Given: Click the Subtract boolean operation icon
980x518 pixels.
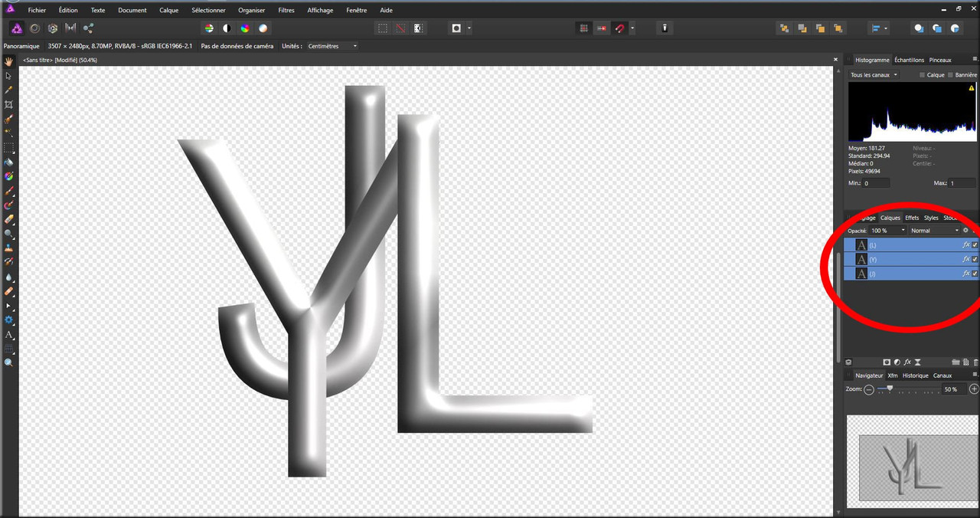Looking at the screenshot, I should coord(937,28).
